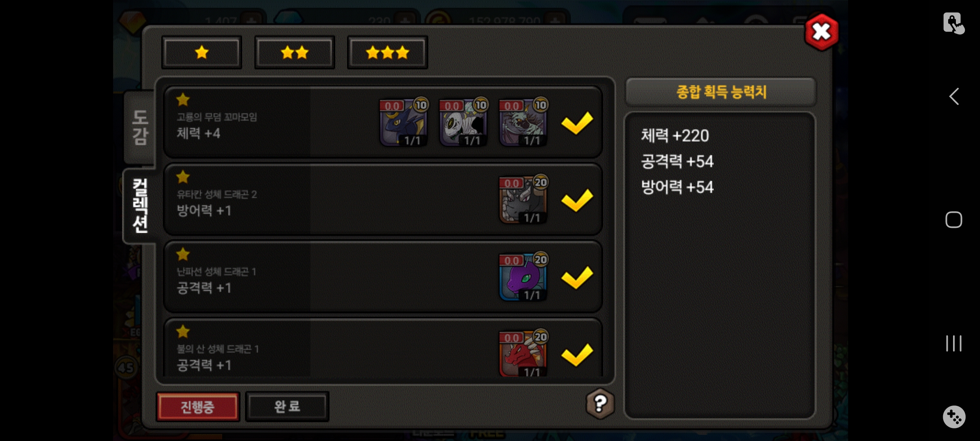Tap the purple dragon portrait icon
980x441 pixels.
click(523, 277)
